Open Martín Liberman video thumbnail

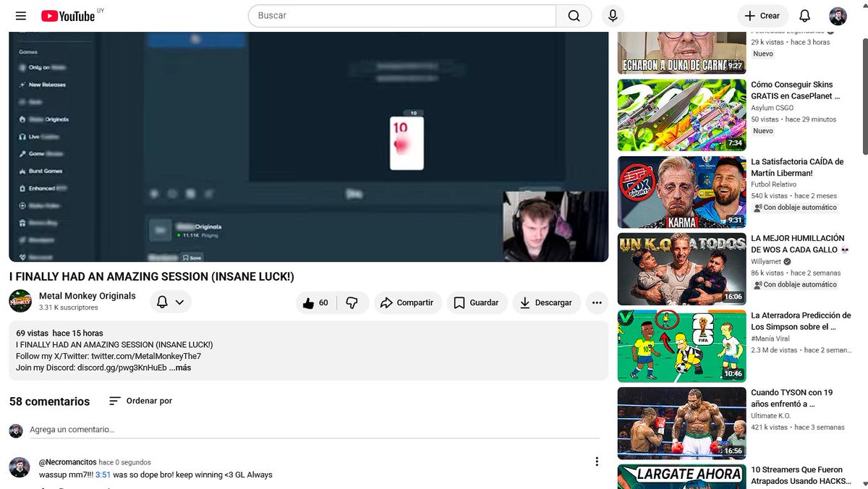click(x=681, y=192)
